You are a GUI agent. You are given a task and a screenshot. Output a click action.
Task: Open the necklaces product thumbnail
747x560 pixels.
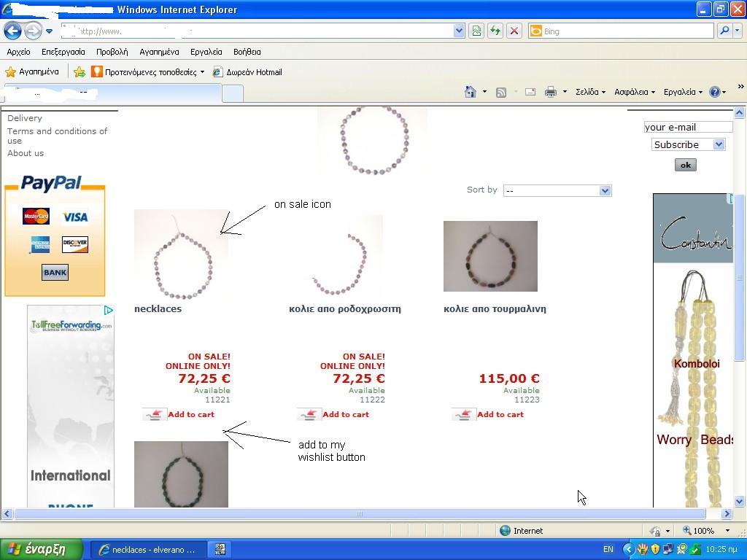point(181,256)
